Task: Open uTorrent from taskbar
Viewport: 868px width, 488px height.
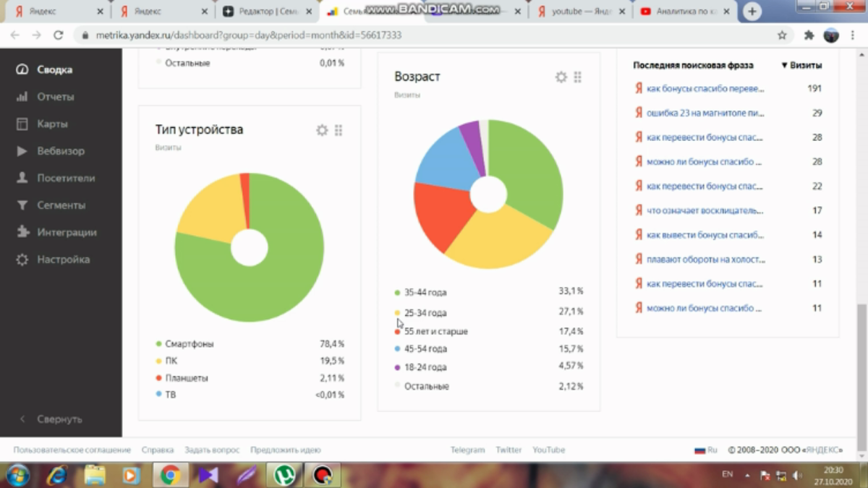Action: (x=284, y=475)
